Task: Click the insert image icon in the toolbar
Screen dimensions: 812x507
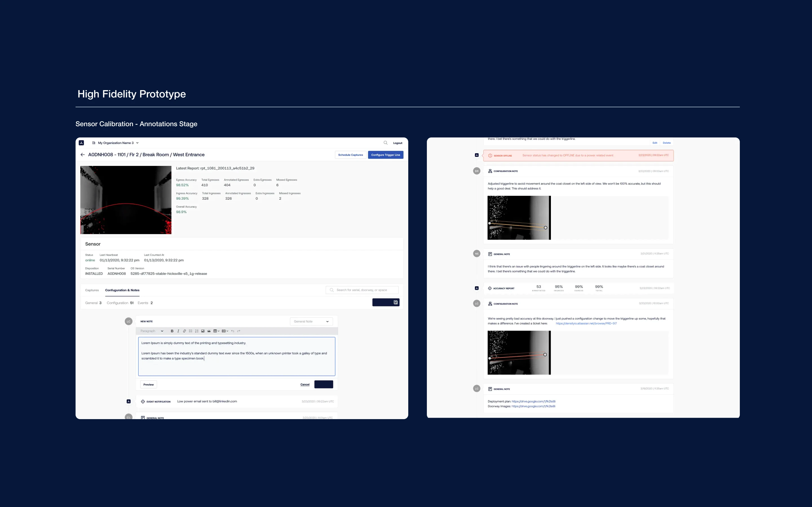Action: coord(203,331)
